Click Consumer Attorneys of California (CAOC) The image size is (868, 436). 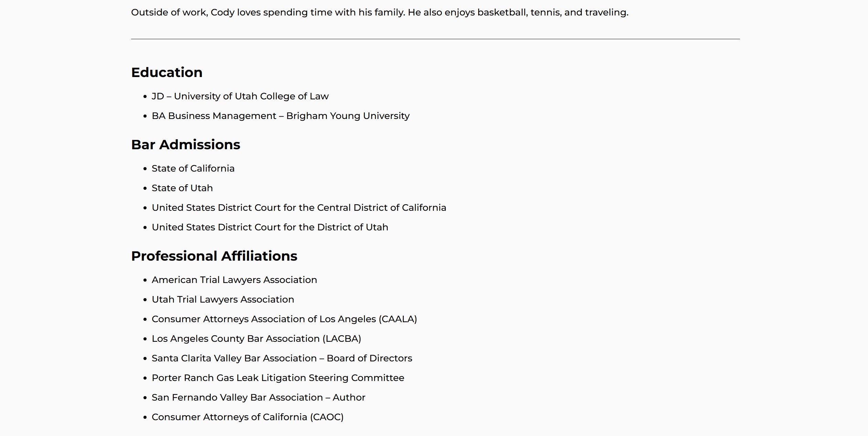tap(248, 417)
